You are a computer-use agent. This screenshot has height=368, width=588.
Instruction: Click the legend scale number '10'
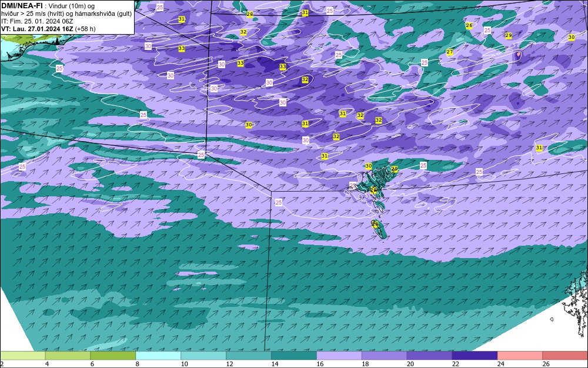tap(184, 364)
